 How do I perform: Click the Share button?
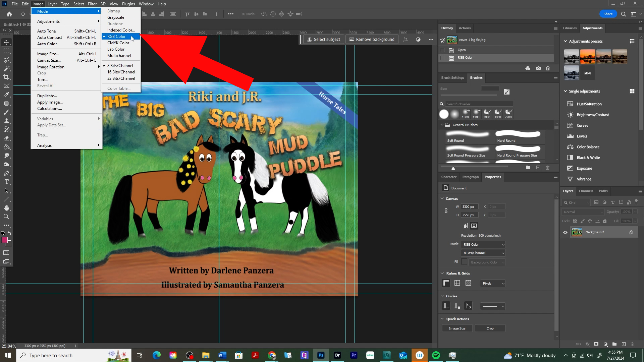pyautogui.click(x=608, y=14)
